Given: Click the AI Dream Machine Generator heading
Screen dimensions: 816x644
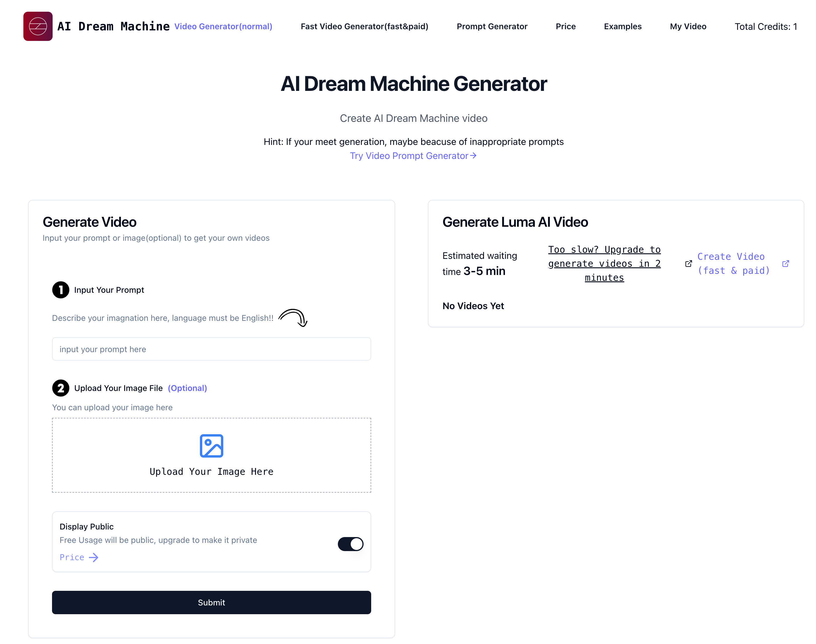Looking at the screenshot, I should pos(414,84).
